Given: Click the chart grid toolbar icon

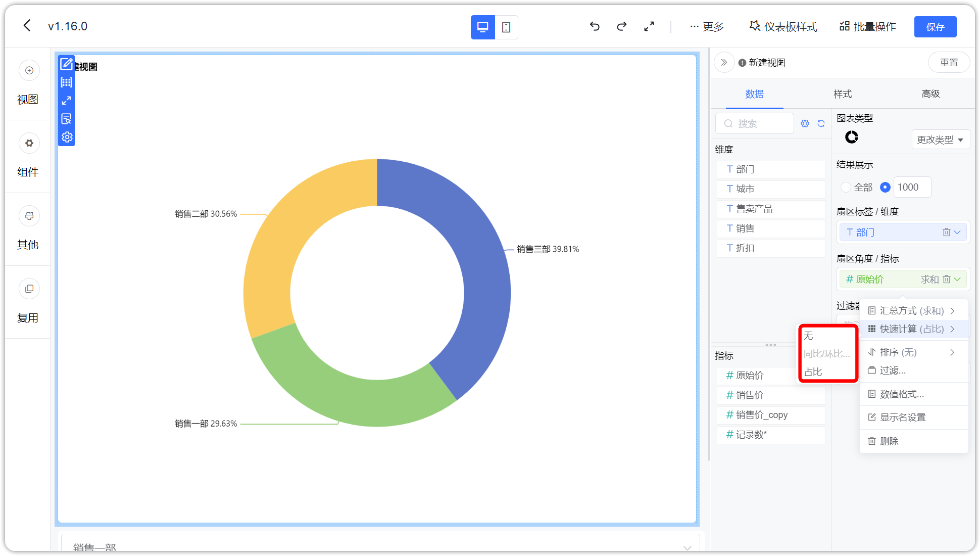Looking at the screenshot, I should pyautogui.click(x=66, y=82).
